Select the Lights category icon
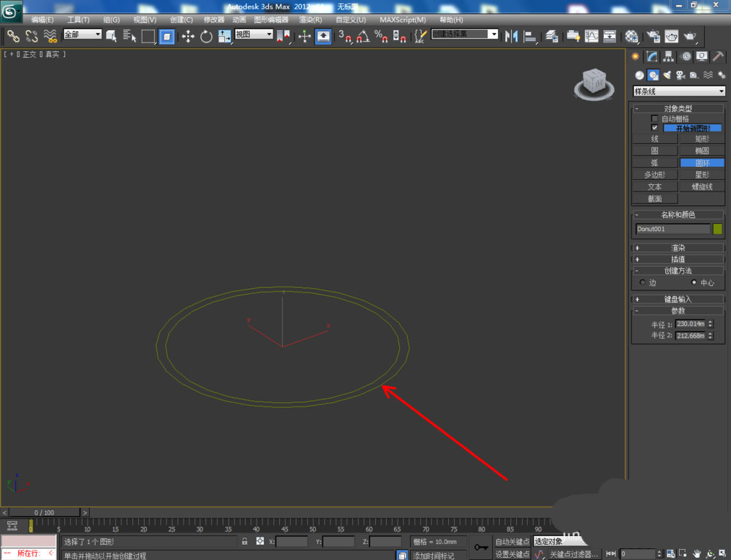The height and width of the screenshot is (560, 731). 667,75
